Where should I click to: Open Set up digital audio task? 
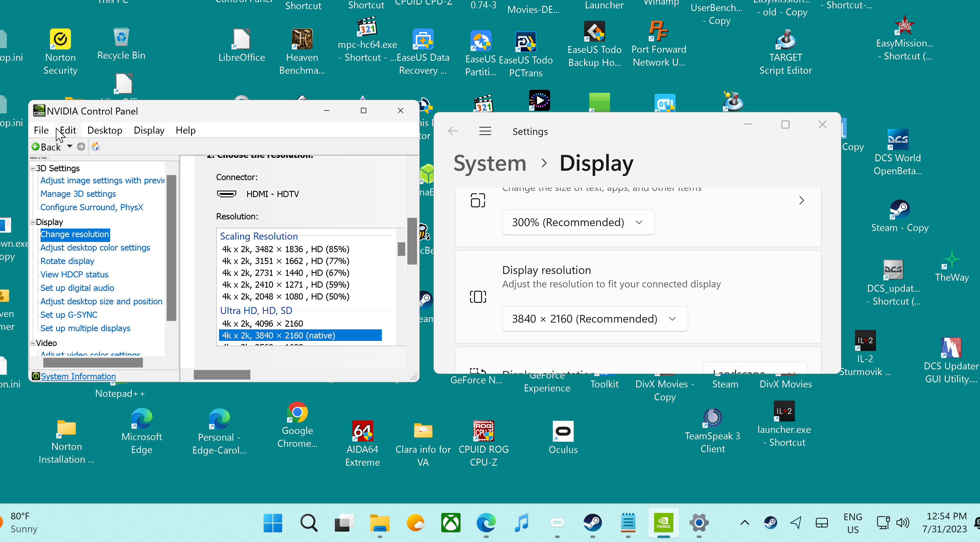[77, 288]
